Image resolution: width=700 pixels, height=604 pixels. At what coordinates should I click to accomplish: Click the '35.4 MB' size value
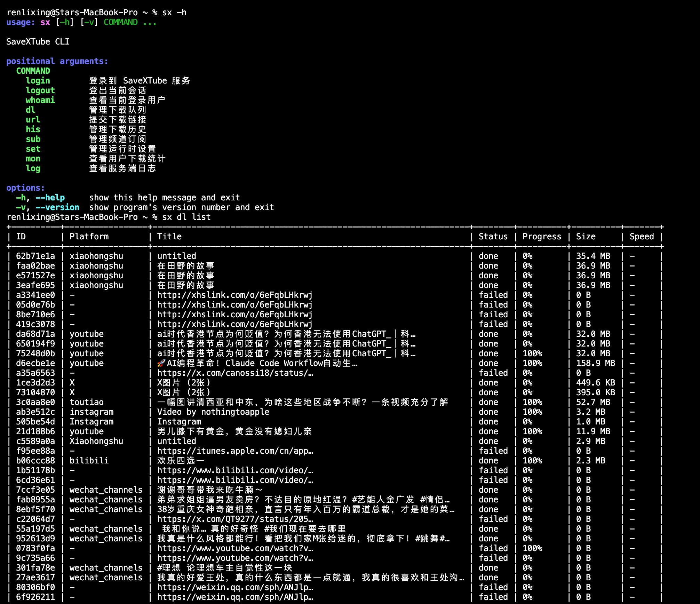[x=593, y=256]
